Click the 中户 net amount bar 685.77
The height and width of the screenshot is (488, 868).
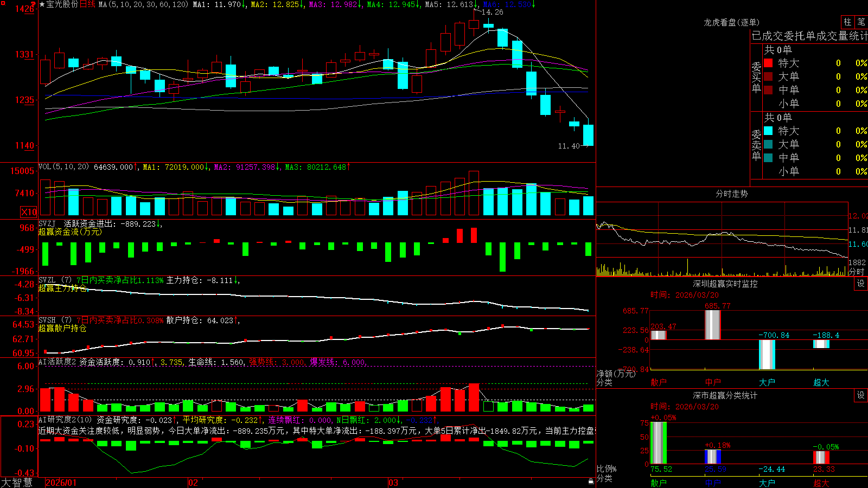pyautogui.click(x=713, y=325)
